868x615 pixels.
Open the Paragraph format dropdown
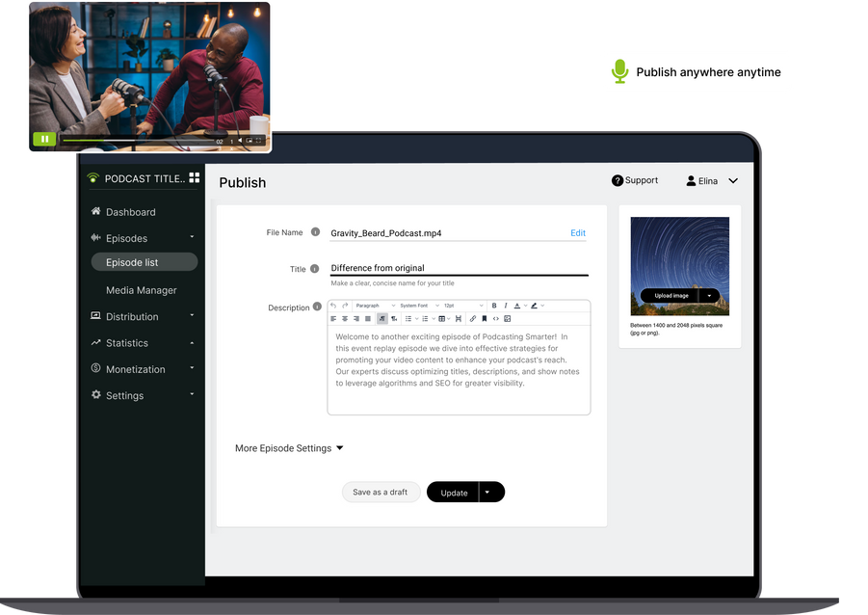coord(376,306)
